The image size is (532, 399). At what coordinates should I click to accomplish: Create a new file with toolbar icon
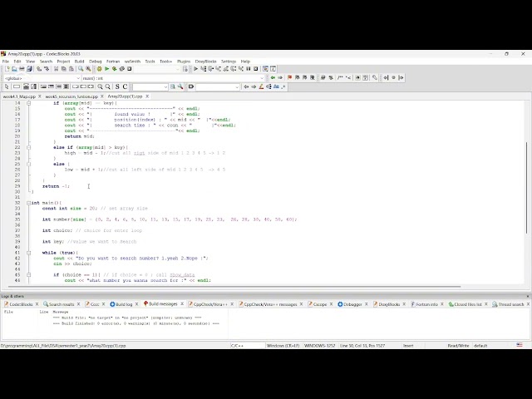coord(7,69)
